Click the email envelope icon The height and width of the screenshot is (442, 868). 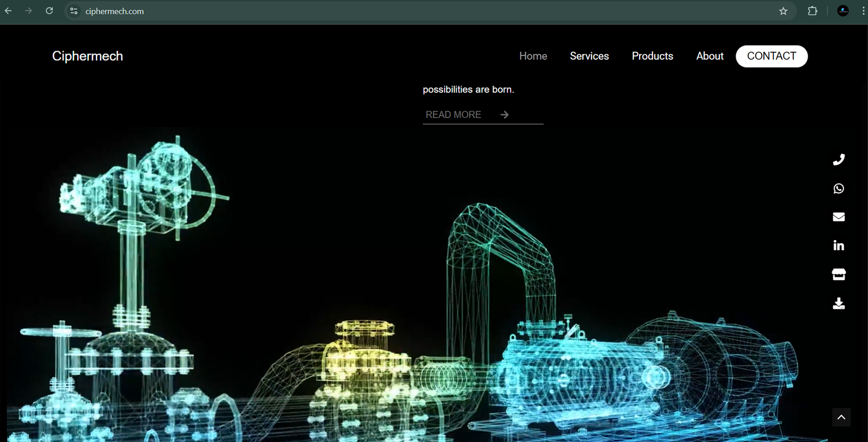coord(839,217)
